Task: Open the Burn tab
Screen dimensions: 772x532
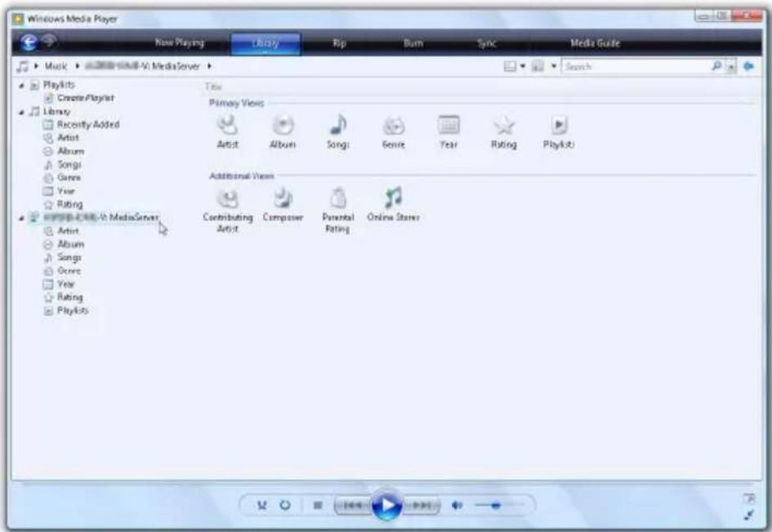Action: pyautogui.click(x=413, y=43)
